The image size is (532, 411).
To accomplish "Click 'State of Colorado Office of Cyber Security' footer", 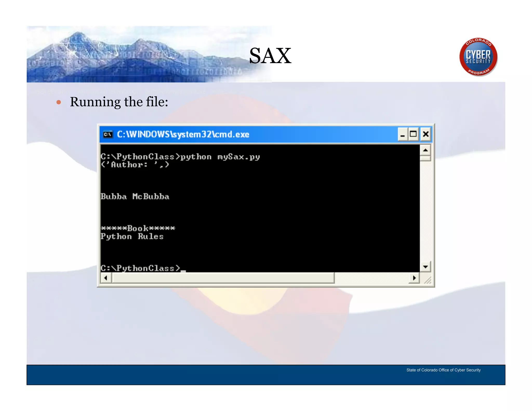I will point(443,370).
